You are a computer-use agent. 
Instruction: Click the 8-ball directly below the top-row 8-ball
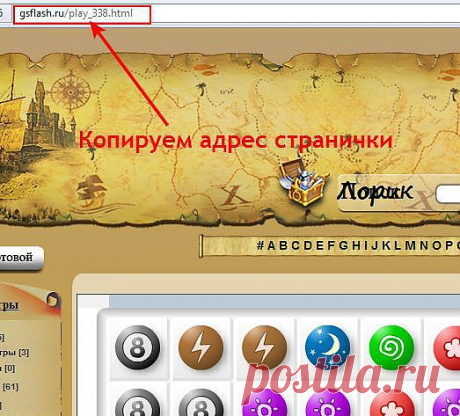click(137, 402)
